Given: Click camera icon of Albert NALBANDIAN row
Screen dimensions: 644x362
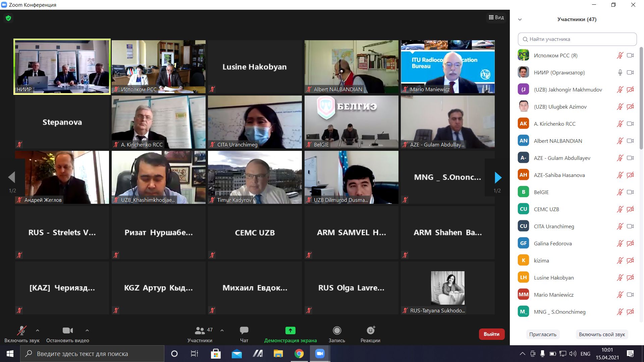Looking at the screenshot, I should click(630, 141).
